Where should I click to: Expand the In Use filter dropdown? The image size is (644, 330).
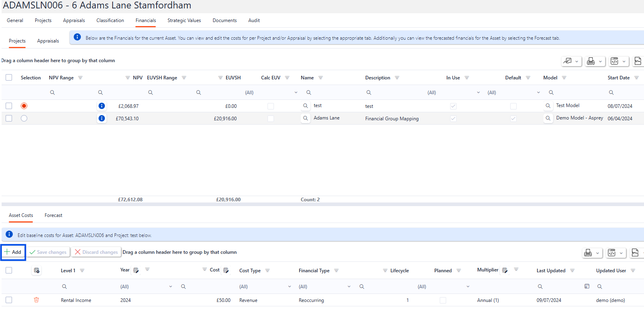[x=478, y=93]
